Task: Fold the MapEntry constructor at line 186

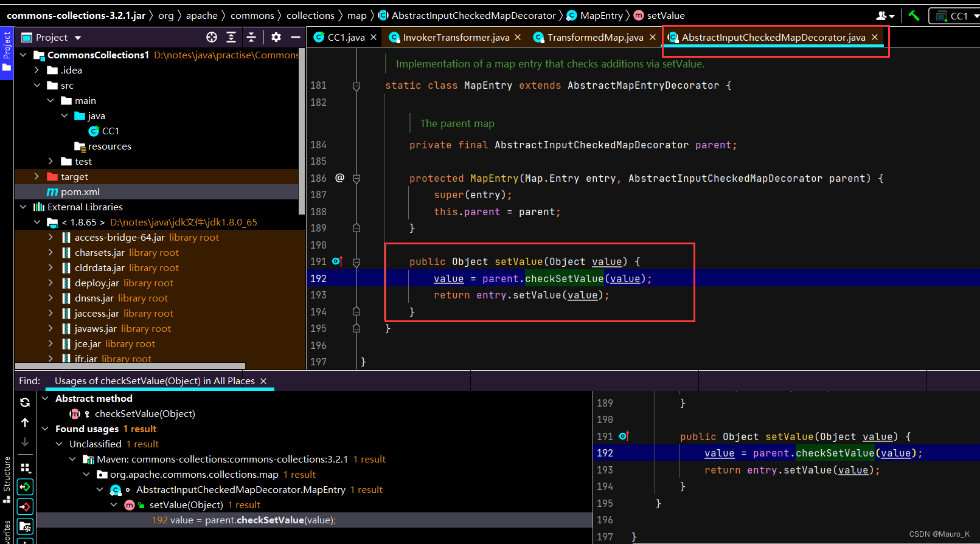Action: [x=356, y=179]
